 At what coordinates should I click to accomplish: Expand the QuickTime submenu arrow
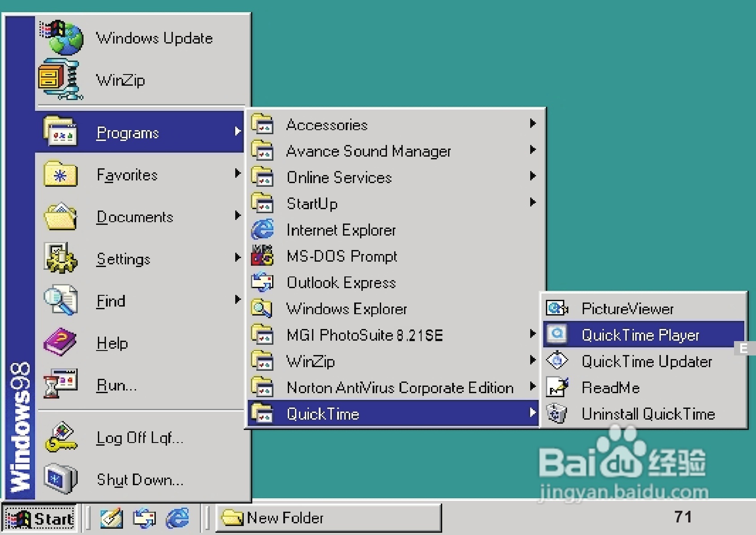(x=533, y=412)
